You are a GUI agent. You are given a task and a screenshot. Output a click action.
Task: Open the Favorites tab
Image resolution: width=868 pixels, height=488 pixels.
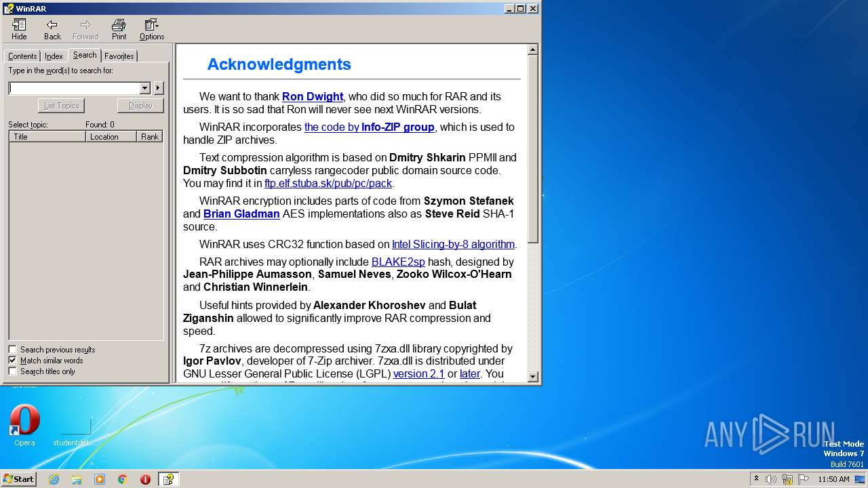pos(119,56)
